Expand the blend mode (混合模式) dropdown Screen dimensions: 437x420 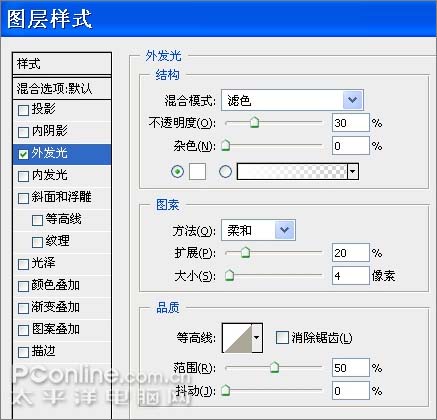click(x=352, y=100)
